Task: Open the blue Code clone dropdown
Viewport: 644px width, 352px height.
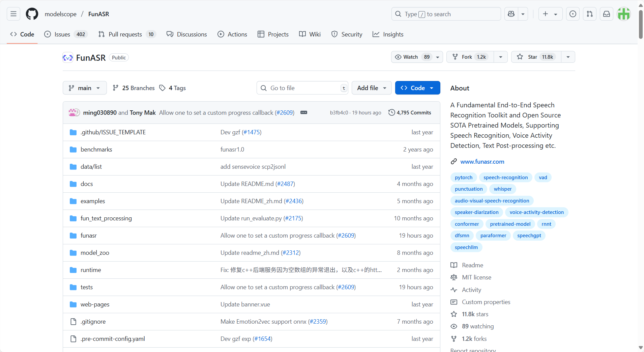Action: (417, 88)
